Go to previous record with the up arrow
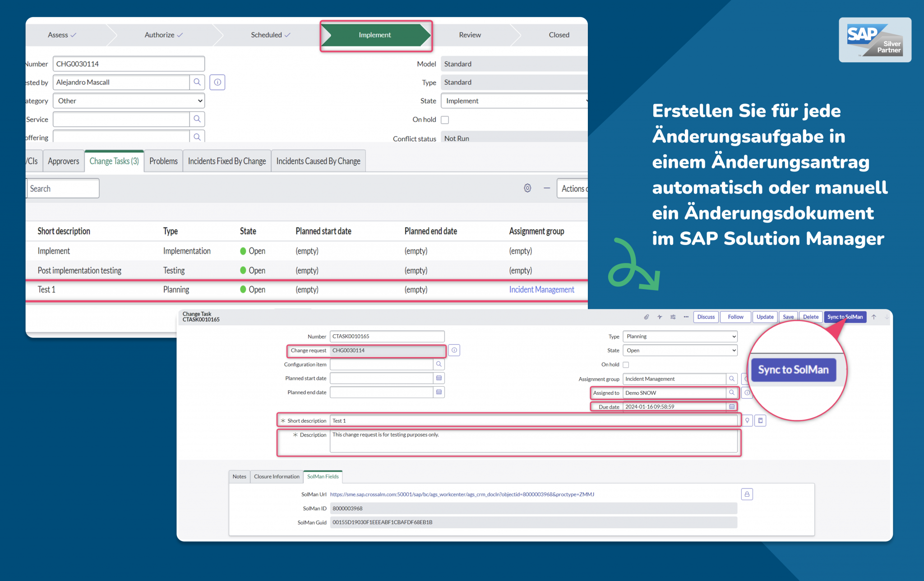The width and height of the screenshot is (924, 581). pyautogui.click(x=874, y=317)
